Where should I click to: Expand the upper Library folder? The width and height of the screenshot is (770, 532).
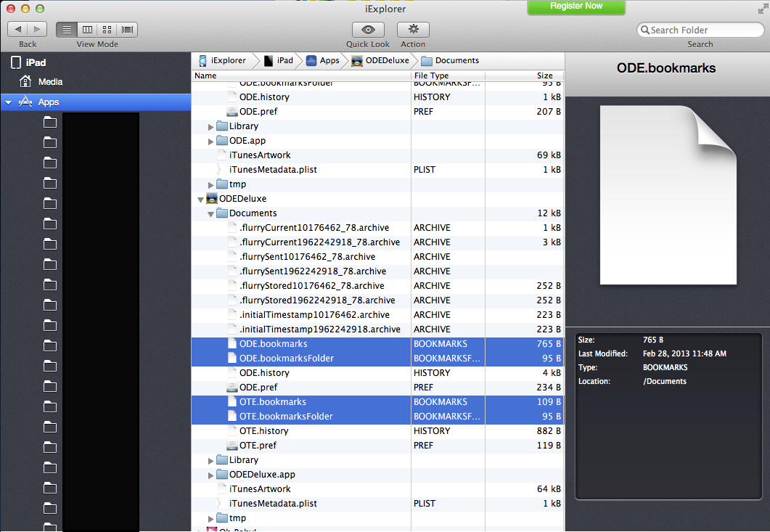point(210,127)
